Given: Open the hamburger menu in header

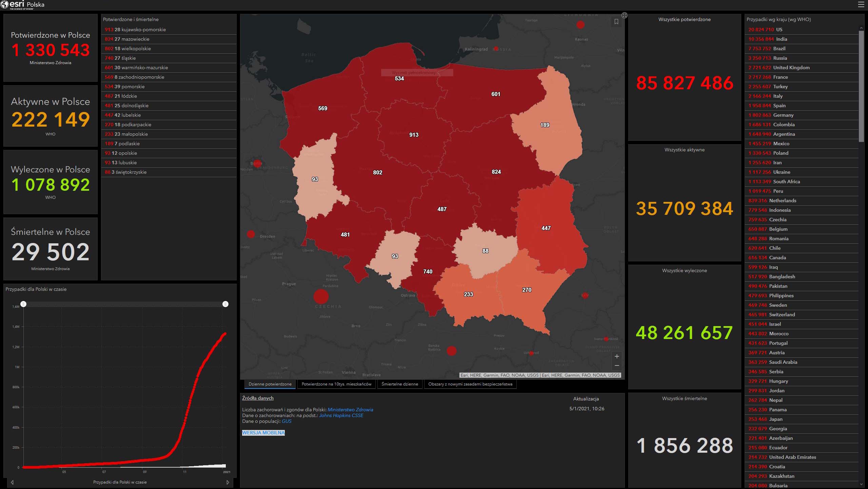Looking at the screenshot, I should point(861,5).
